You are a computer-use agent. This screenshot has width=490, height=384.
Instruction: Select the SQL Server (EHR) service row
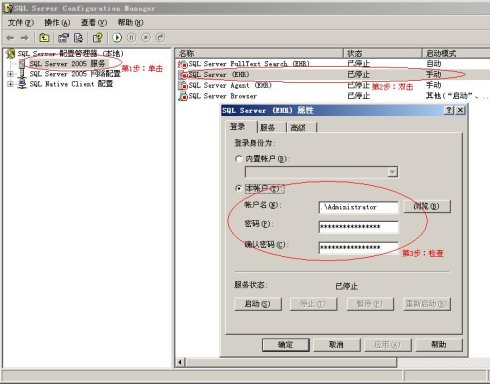coord(333,75)
